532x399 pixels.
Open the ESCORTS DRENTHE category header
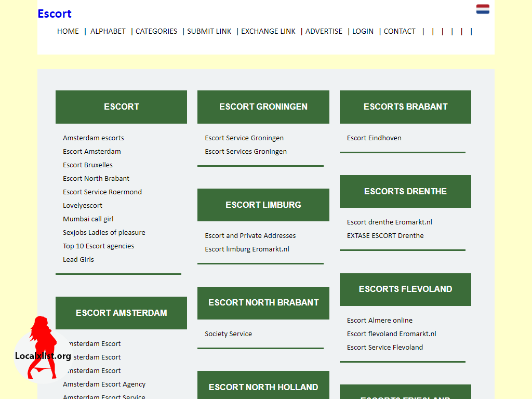pos(405,191)
